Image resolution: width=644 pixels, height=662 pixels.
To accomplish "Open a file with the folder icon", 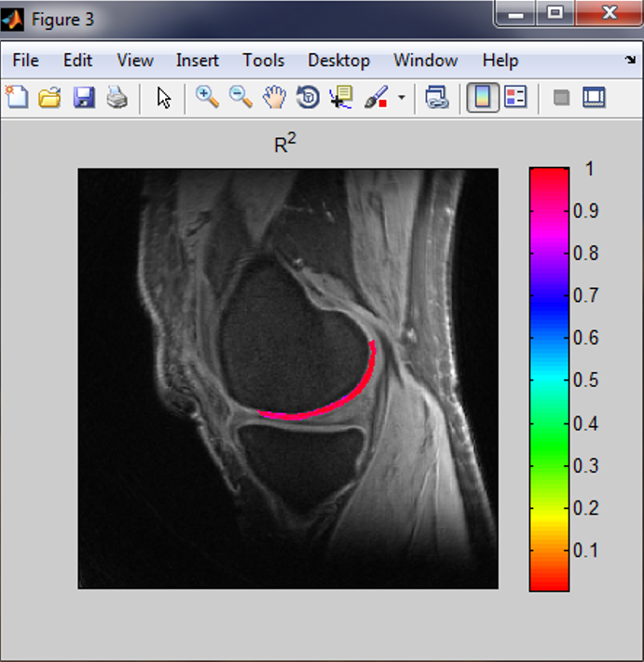I will pos(49,97).
